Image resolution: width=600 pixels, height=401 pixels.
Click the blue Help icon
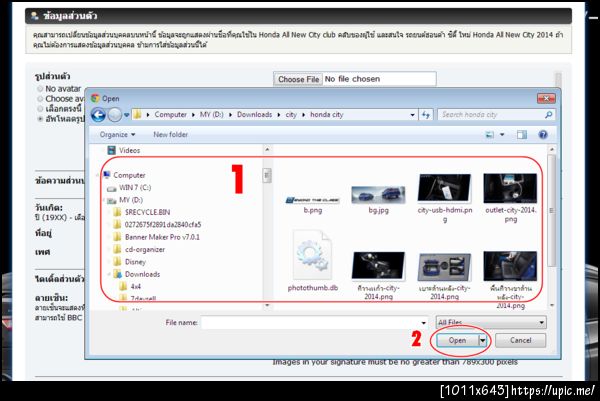pyautogui.click(x=543, y=135)
